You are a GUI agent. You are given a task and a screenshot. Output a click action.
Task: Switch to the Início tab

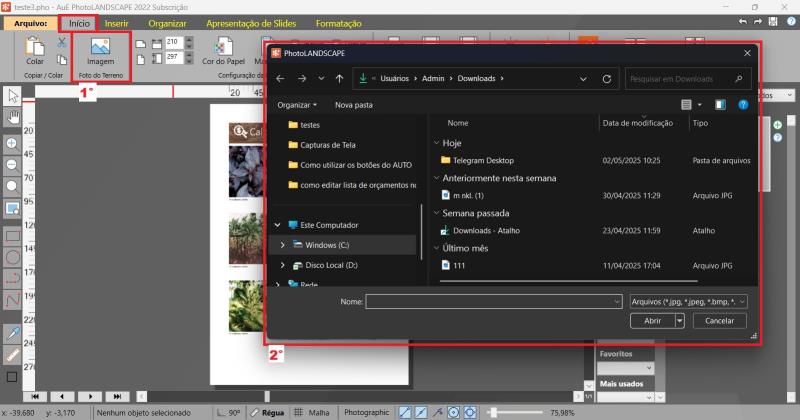(x=79, y=23)
